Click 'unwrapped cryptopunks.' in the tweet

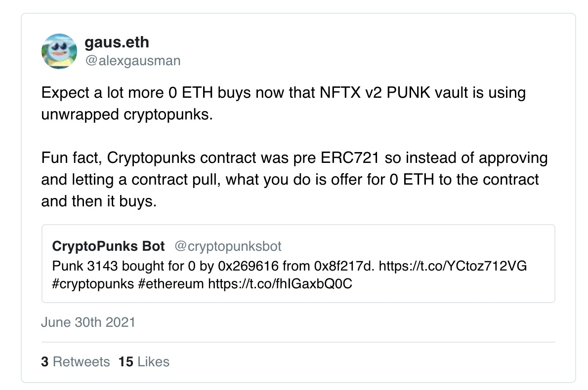click(x=127, y=114)
